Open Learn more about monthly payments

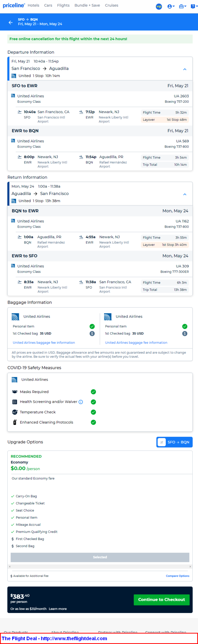click(x=58, y=609)
